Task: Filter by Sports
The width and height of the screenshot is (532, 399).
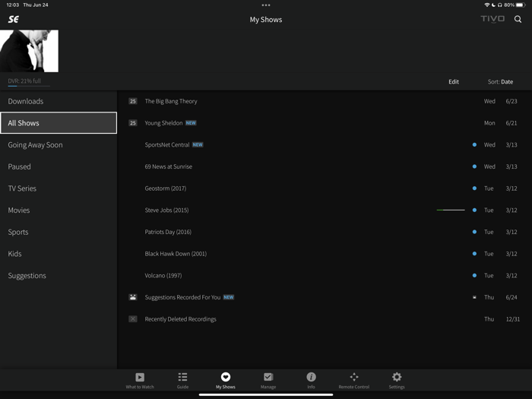Action: pyautogui.click(x=59, y=232)
